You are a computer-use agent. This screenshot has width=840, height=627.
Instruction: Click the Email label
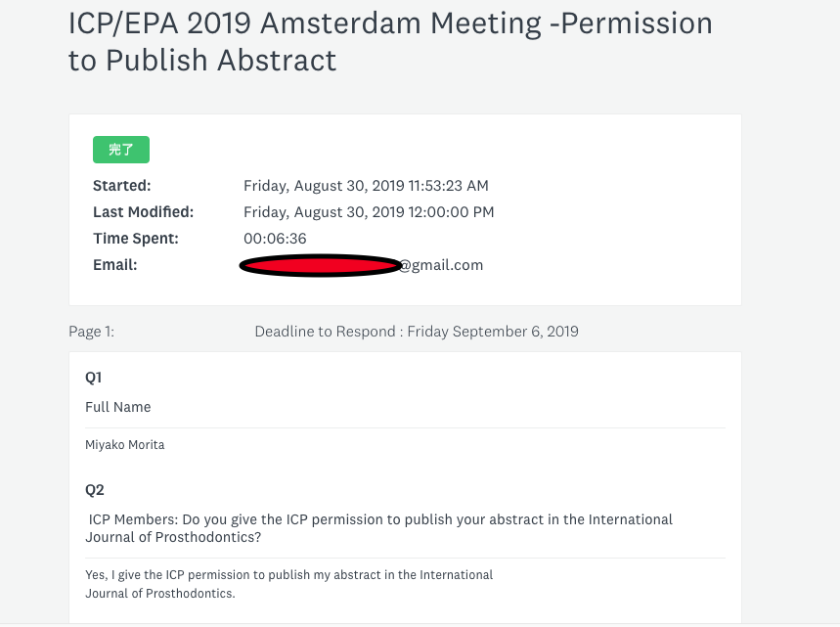115,265
